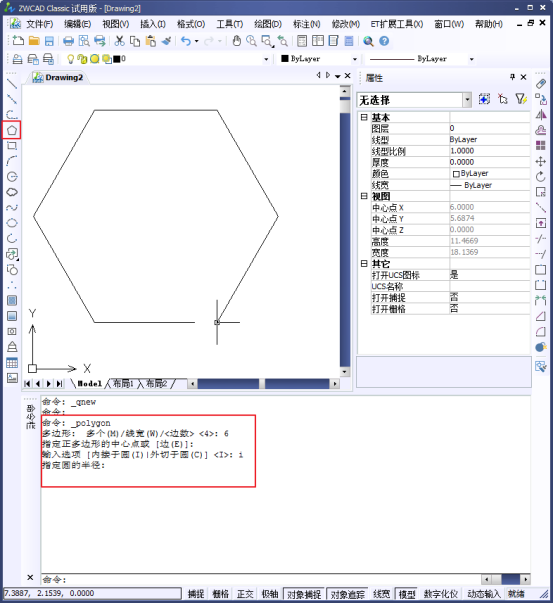Image resolution: width=554 pixels, height=604 pixels.
Task: Collapse the 其它 properties section
Action: 364,263
